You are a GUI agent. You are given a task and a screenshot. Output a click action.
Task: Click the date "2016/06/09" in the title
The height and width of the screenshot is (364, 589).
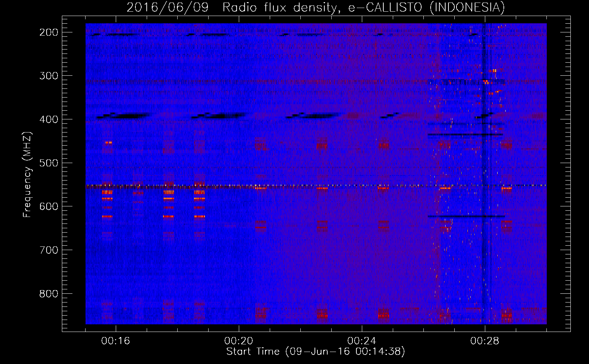[168, 7]
